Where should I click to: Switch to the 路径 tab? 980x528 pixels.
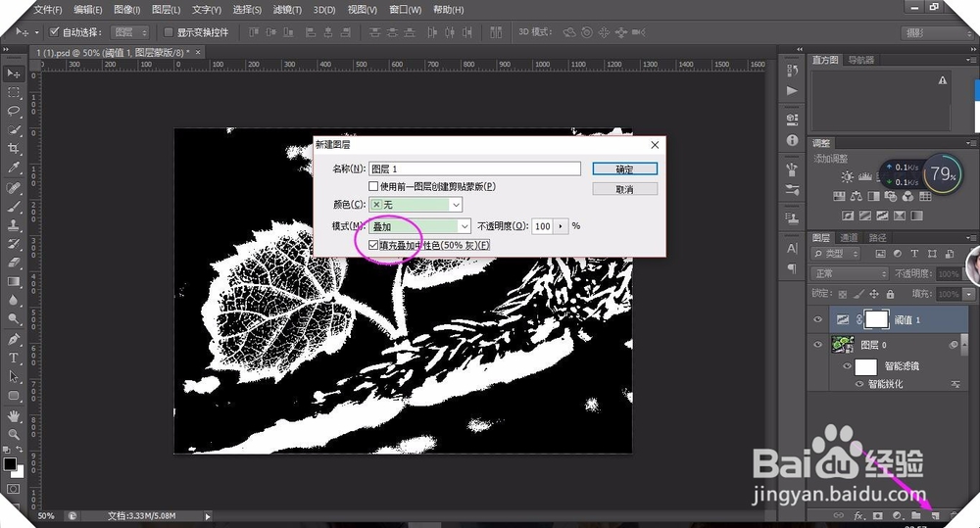tap(877, 238)
